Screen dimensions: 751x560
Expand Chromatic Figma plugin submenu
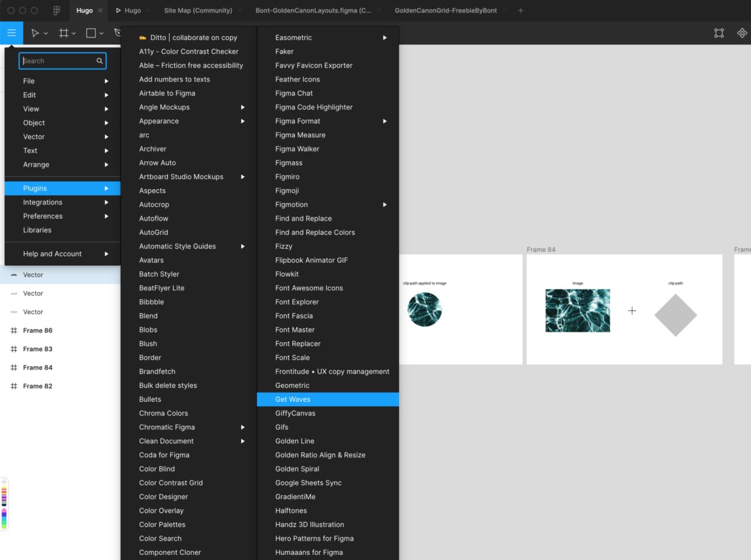[188, 427]
